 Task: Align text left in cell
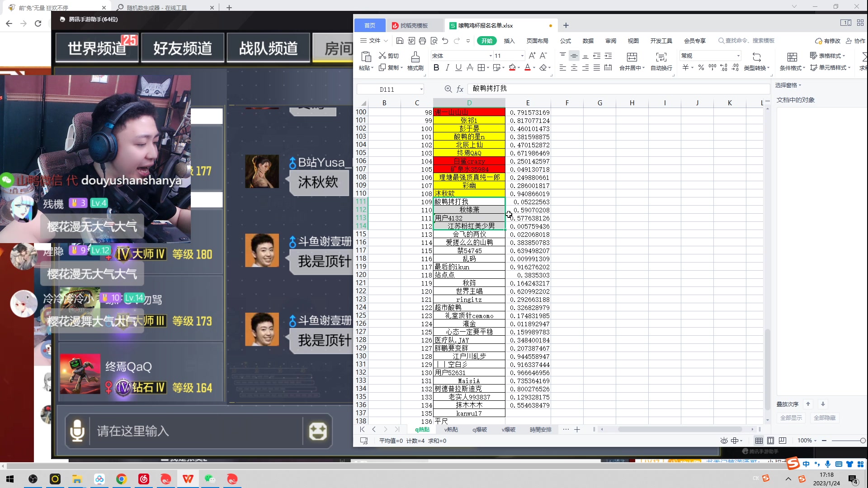click(563, 67)
